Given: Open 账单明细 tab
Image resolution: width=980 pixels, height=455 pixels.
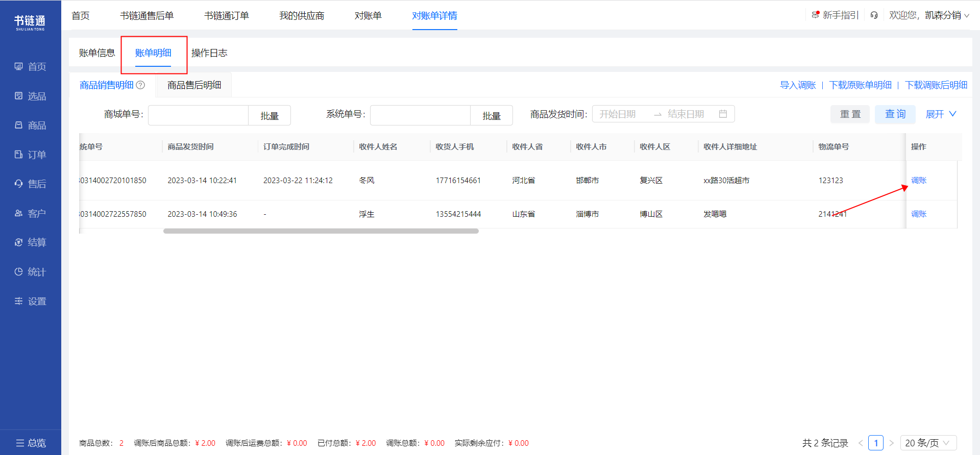Looking at the screenshot, I should [x=153, y=53].
